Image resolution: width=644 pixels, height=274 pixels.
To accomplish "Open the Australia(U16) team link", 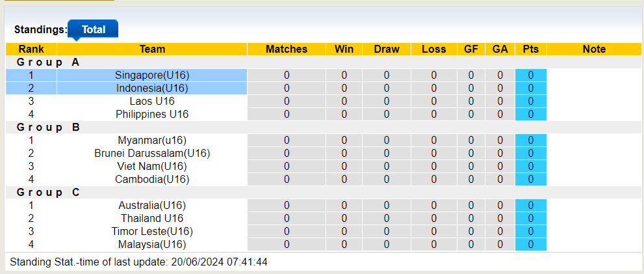I will (x=152, y=206).
